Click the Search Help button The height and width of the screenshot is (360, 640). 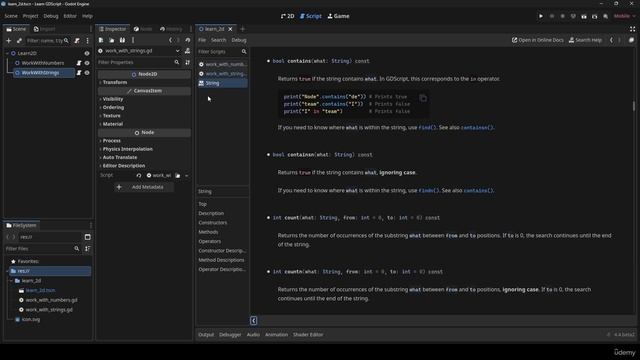[x=585, y=40]
